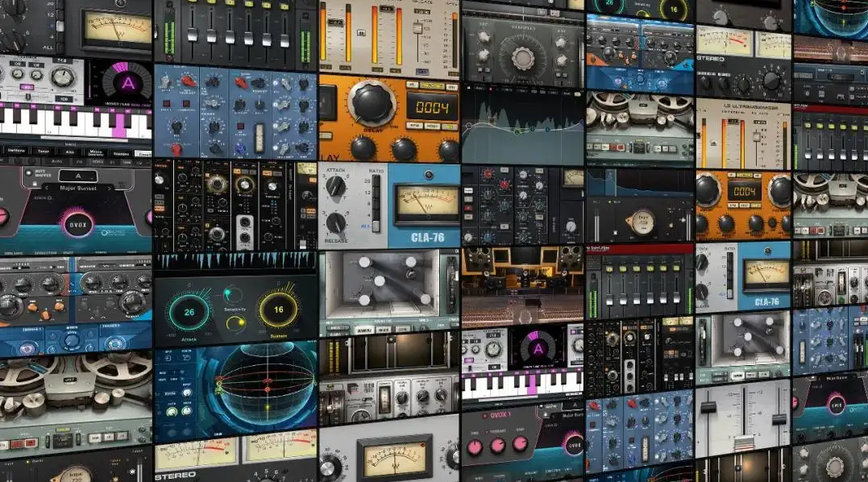Click the ATTACK knob on the central CLA-76

[335, 186]
